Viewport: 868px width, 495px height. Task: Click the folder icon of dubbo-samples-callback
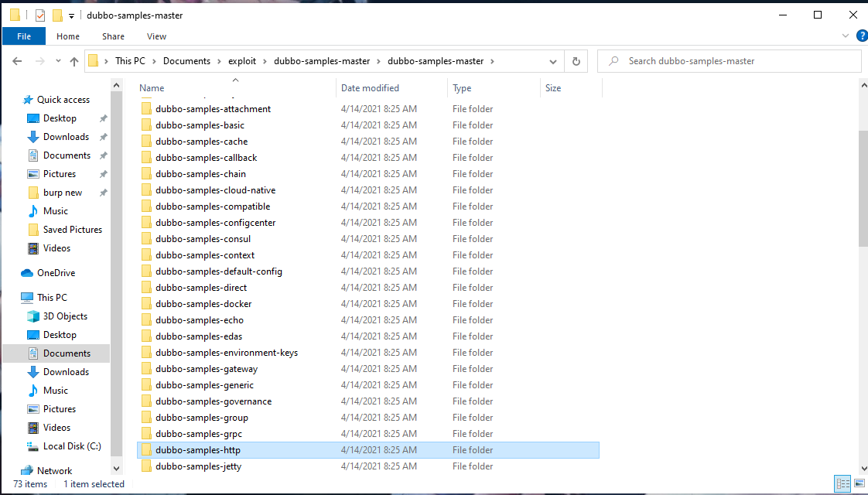(146, 157)
